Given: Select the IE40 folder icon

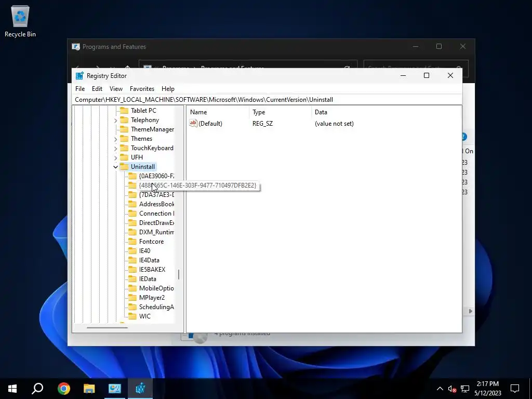Looking at the screenshot, I should pos(132,251).
